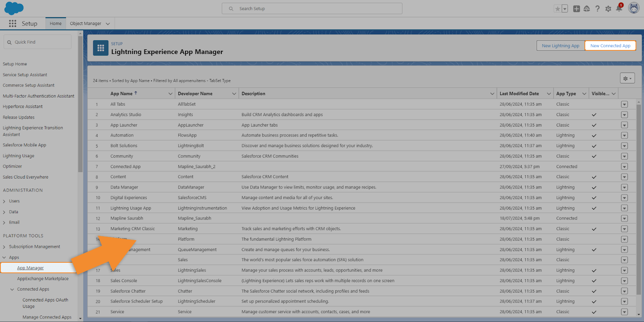644x322 pixels.
Task: Open the Setup gear icon in header
Action: (x=608, y=8)
